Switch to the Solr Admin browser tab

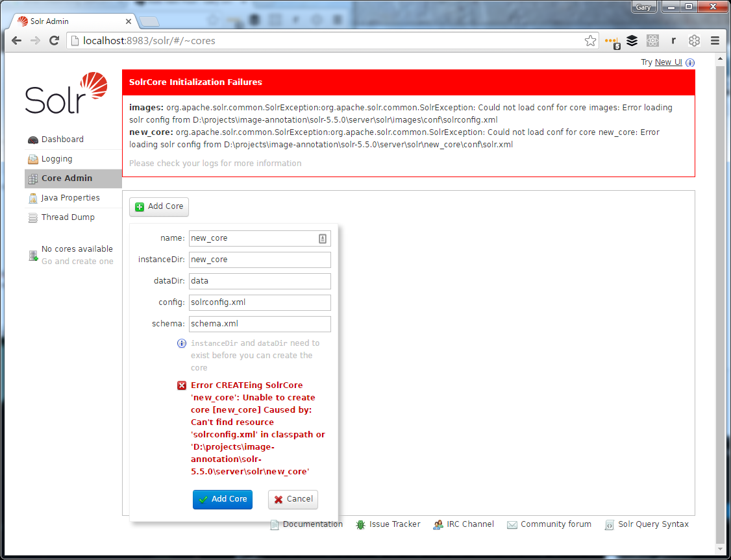(65, 20)
